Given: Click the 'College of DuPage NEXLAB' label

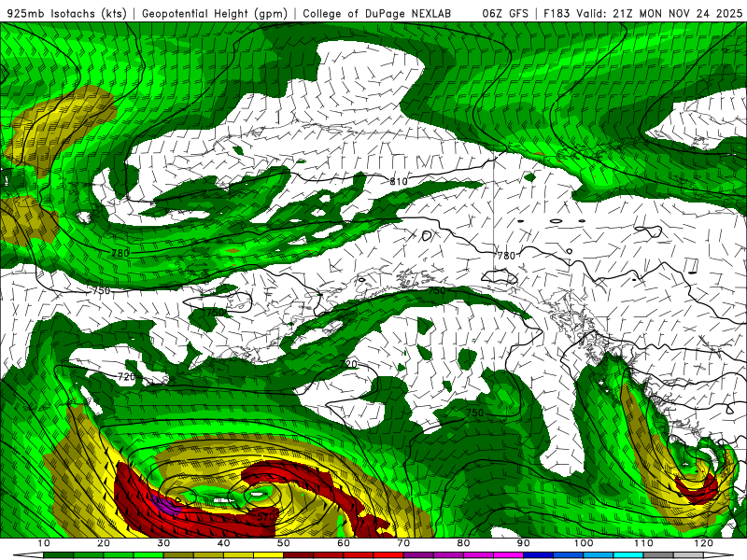Looking at the screenshot, I should [377, 14].
